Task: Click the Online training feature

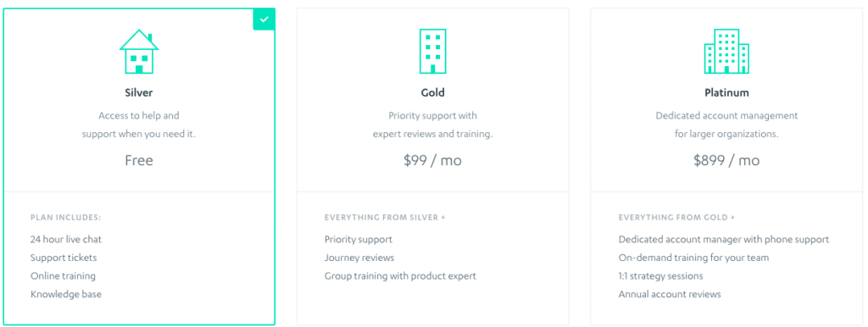Action: coord(63,276)
